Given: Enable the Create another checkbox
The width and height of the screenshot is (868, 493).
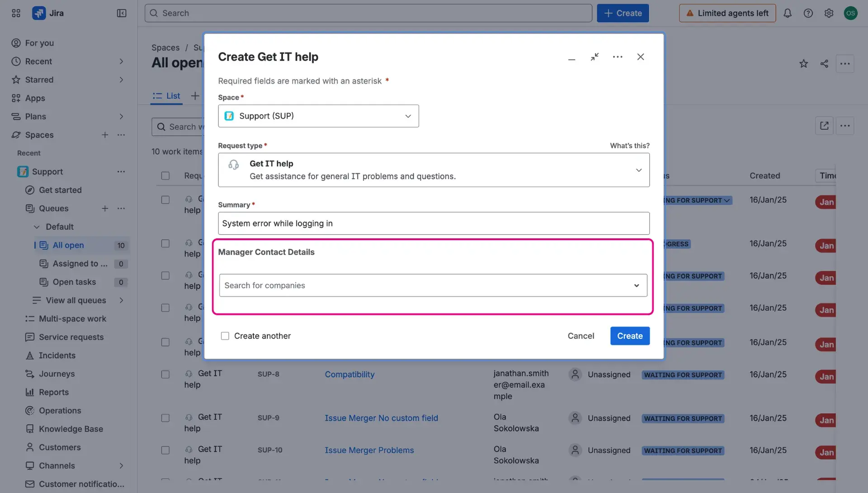Looking at the screenshot, I should point(225,336).
